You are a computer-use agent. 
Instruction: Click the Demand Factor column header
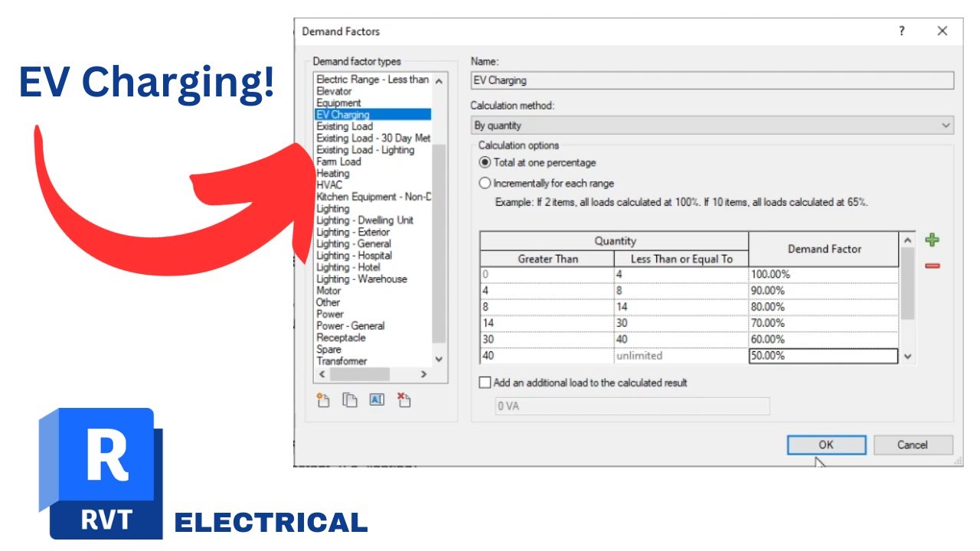[x=824, y=249]
